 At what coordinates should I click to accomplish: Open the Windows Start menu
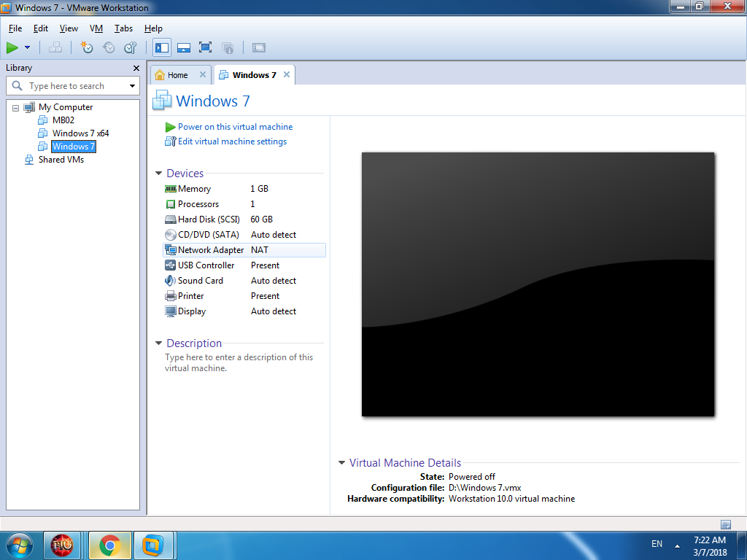[x=20, y=545]
